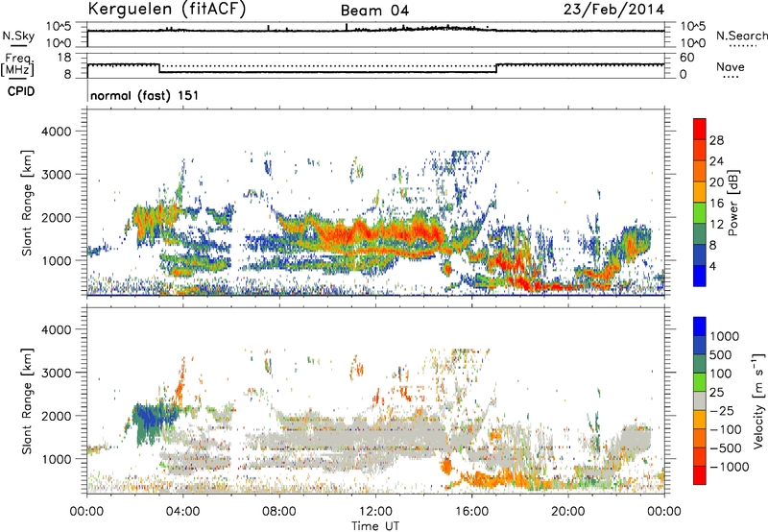The width and height of the screenshot is (768, 532).
Task: Click the '16:00' time tick label
Action: pos(471,512)
